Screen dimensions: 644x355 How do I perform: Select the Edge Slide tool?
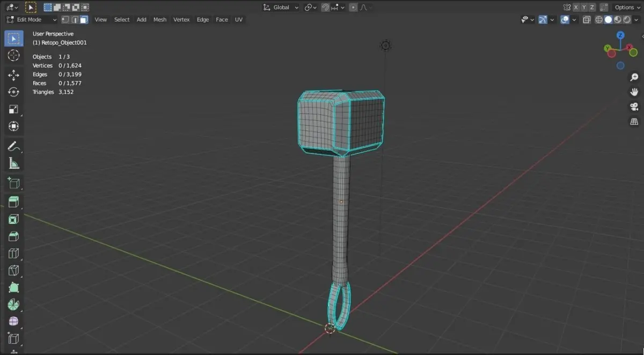point(13,339)
